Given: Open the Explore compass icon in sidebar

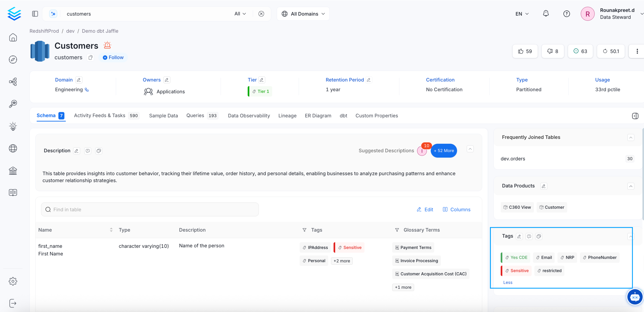Looking at the screenshot, I should pyautogui.click(x=13, y=60).
